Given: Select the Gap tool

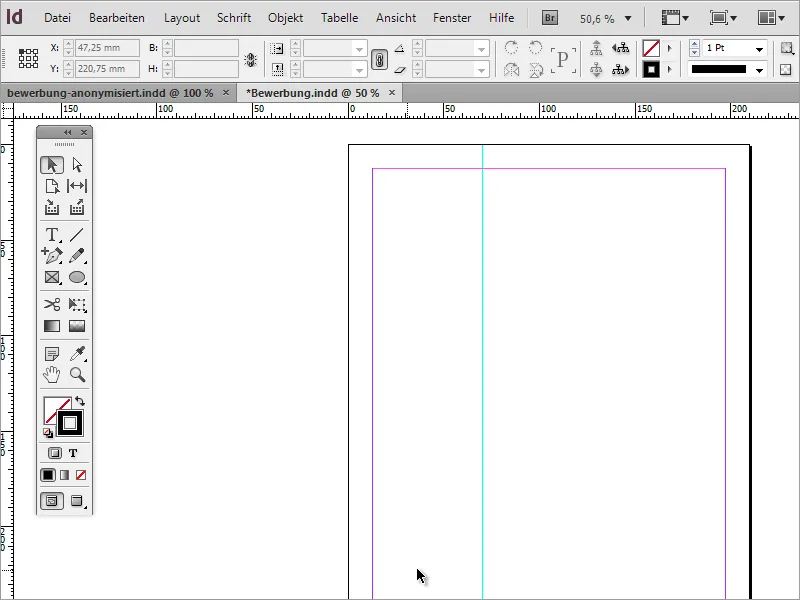Looking at the screenshot, I should (x=77, y=186).
